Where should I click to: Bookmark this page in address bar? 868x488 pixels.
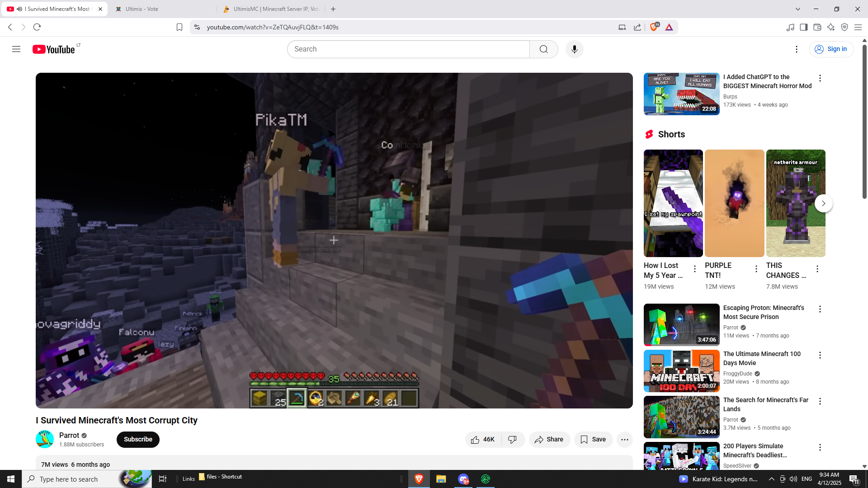click(179, 27)
